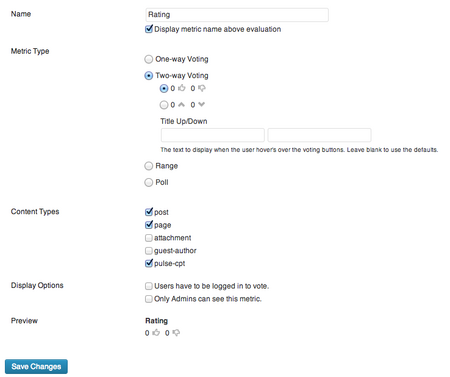Click the thumbs-up icon in Preview
This screenshot has height=377, width=450.
[156, 333]
